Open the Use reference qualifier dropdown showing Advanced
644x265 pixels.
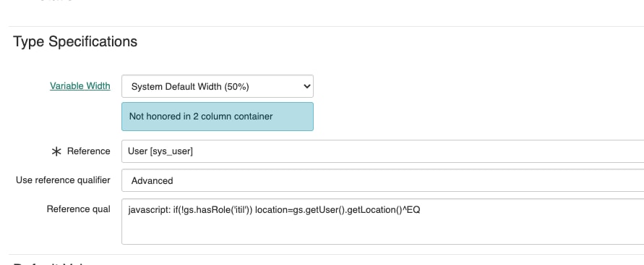[383, 180]
